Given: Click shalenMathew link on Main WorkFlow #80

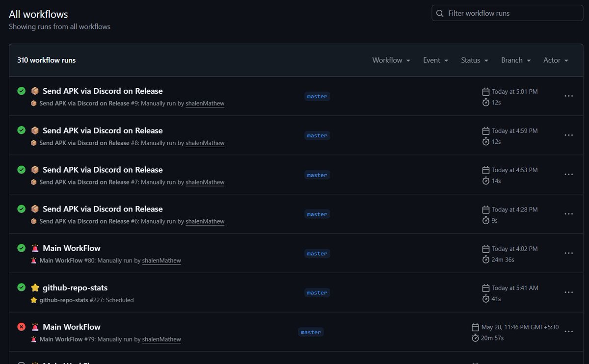Looking at the screenshot, I should coord(161,260).
